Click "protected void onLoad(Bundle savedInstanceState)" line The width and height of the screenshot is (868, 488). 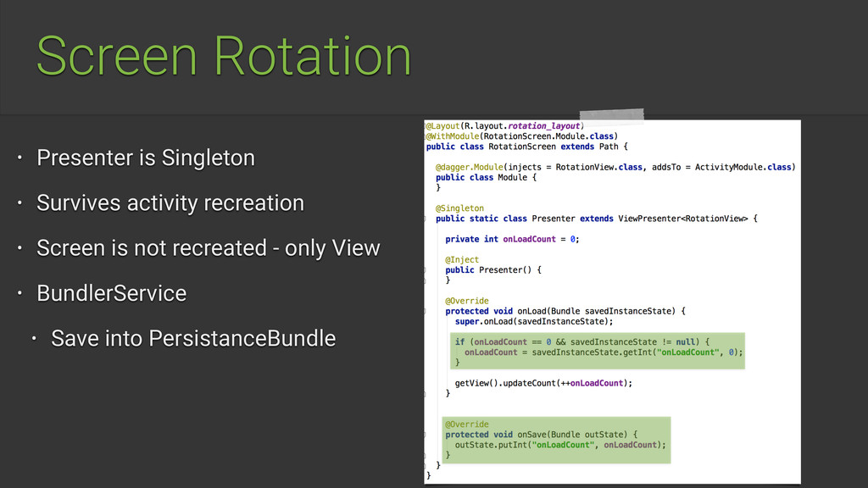(565, 312)
